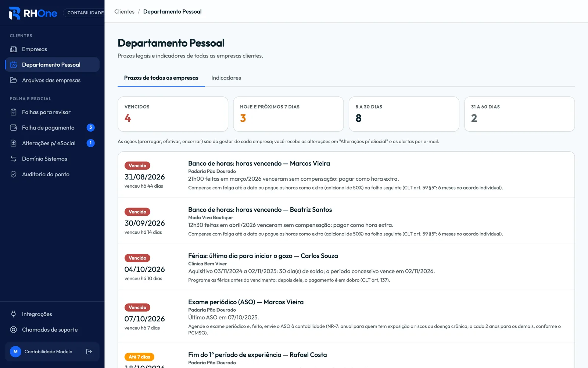Click the Domínio Sistemas sync arrows icon
This screenshot has height=368, width=588.
pos(14,159)
